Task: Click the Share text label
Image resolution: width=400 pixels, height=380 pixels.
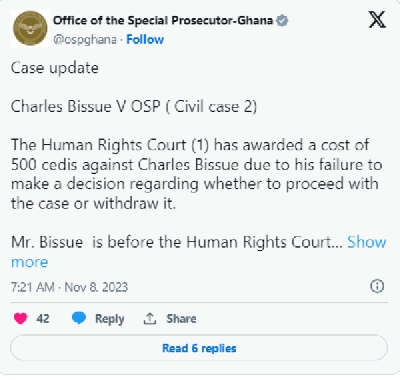Action: coord(181,319)
